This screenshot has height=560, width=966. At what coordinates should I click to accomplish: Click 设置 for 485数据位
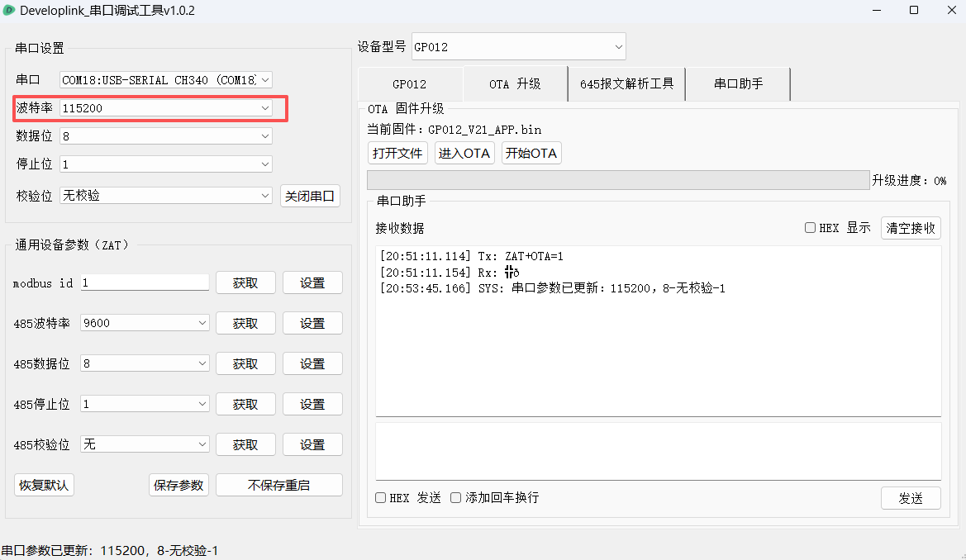312,364
